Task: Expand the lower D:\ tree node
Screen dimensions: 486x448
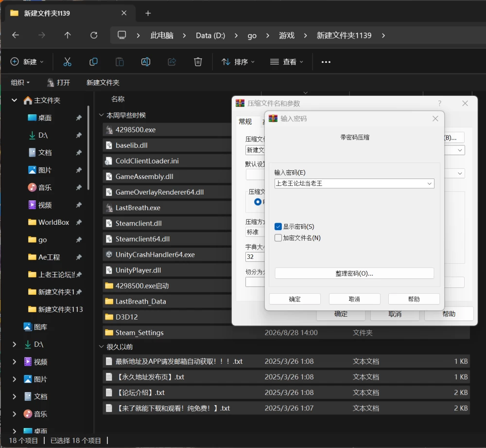Action: [14, 344]
